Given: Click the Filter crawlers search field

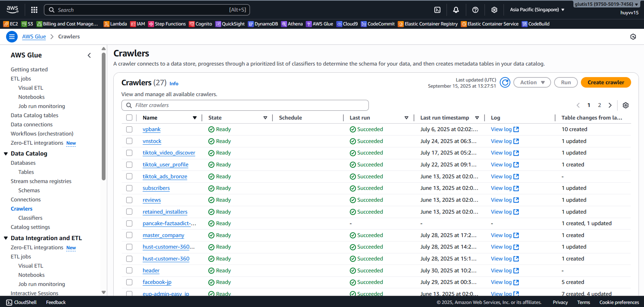Looking at the screenshot, I should click(245, 105).
